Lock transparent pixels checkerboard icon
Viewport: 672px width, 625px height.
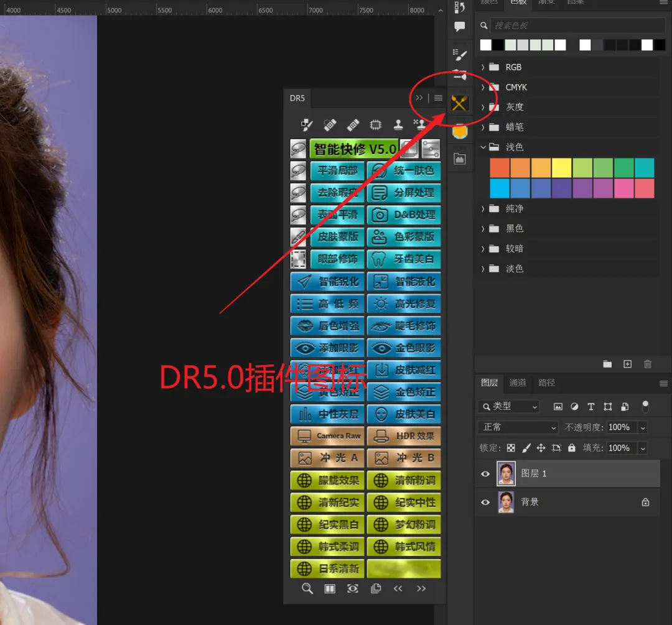click(511, 448)
